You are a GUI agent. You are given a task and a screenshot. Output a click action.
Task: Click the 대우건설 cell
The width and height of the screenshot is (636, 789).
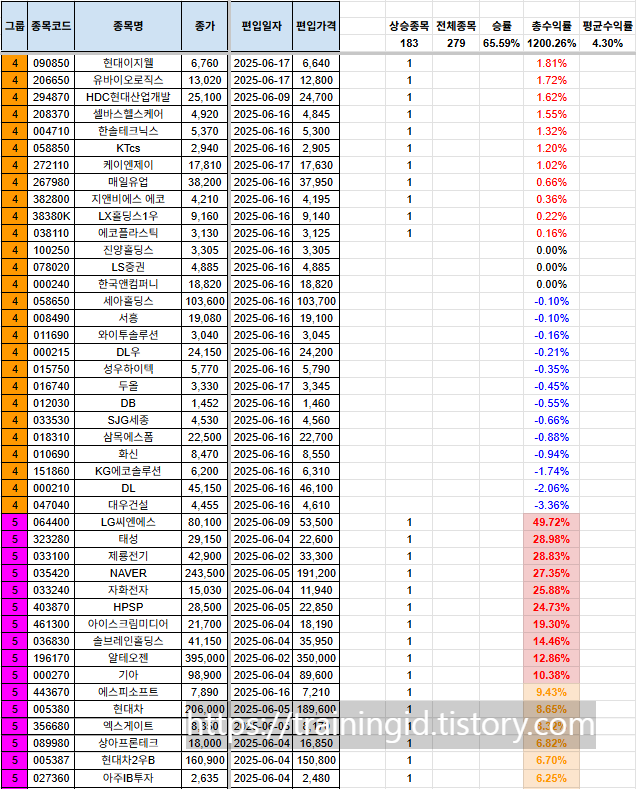pyautogui.click(x=128, y=506)
